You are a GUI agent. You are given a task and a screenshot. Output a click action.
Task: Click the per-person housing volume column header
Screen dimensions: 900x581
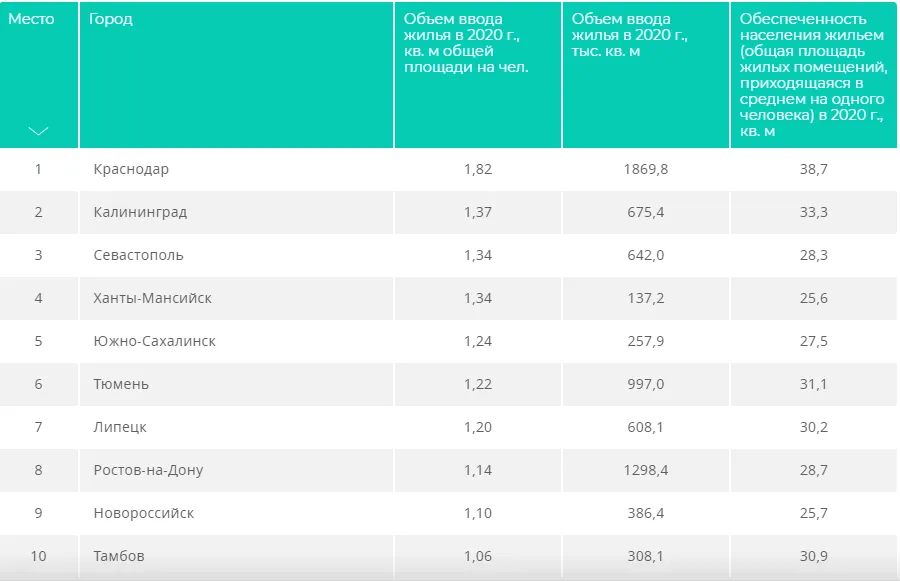click(465, 43)
